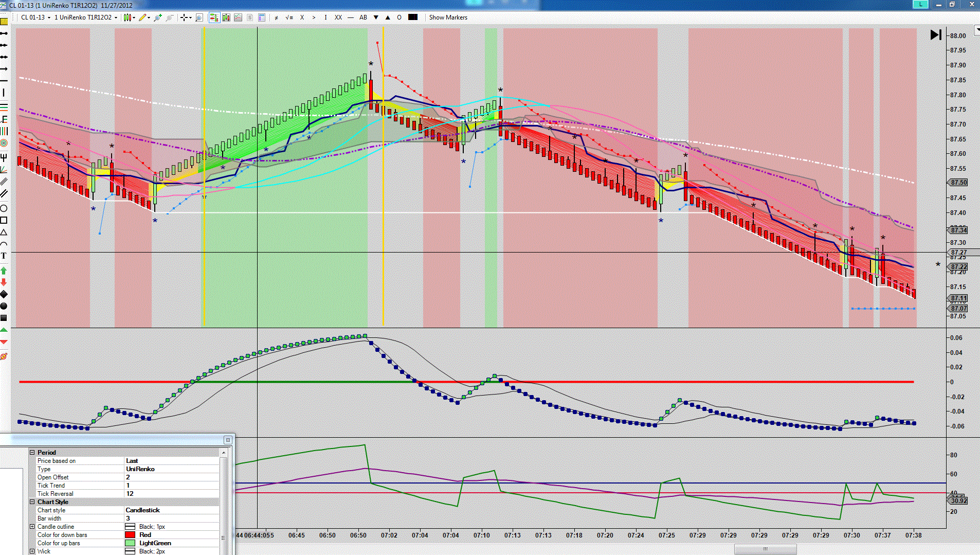
Task: Open the Data Series candlestick icon
Action: tap(226, 17)
